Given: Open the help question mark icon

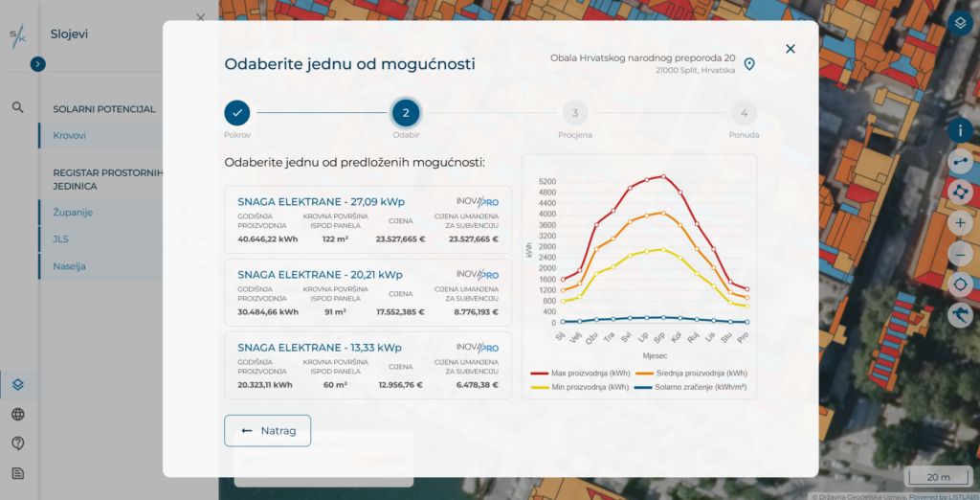Looking at the screenshot, I should pos(17,443).
